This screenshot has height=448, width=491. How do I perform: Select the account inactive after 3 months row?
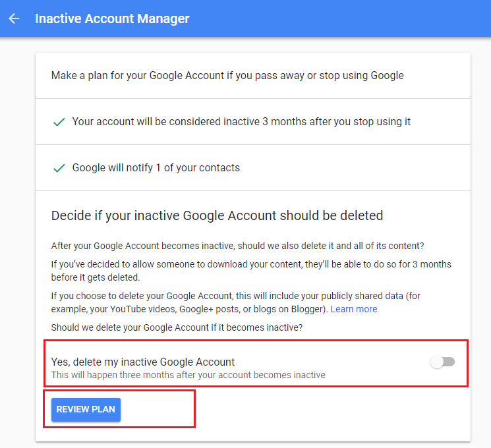coord(253,122)
